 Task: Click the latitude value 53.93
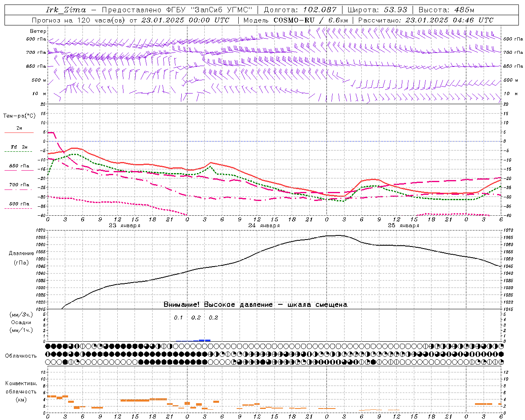coord(395,10)
